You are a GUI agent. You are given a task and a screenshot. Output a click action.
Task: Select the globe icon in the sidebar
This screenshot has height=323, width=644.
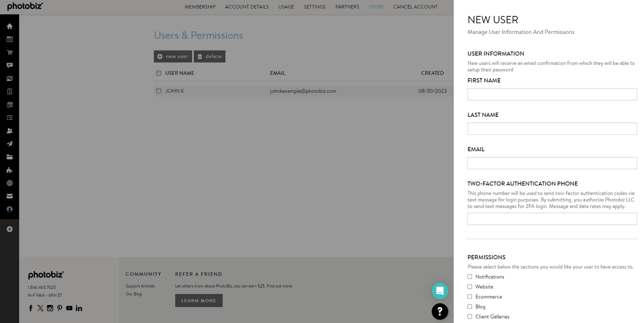point(9,183)
